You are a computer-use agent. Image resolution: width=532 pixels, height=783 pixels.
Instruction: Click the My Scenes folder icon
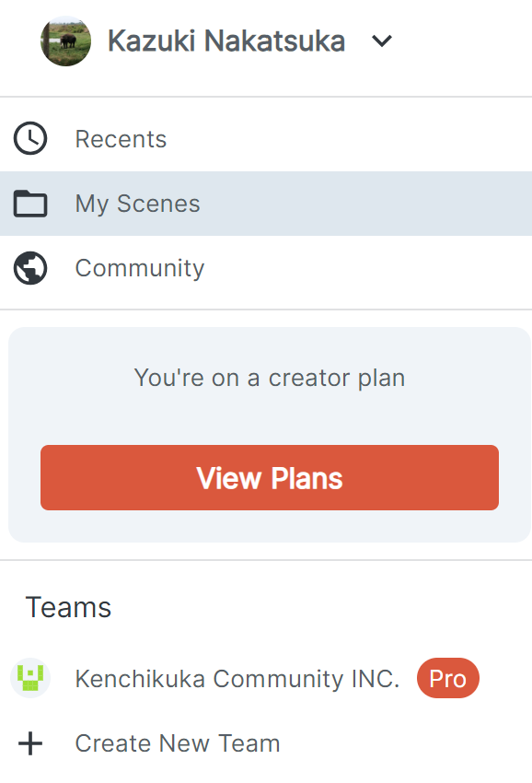pyautogui.click(x=30, y=204)
